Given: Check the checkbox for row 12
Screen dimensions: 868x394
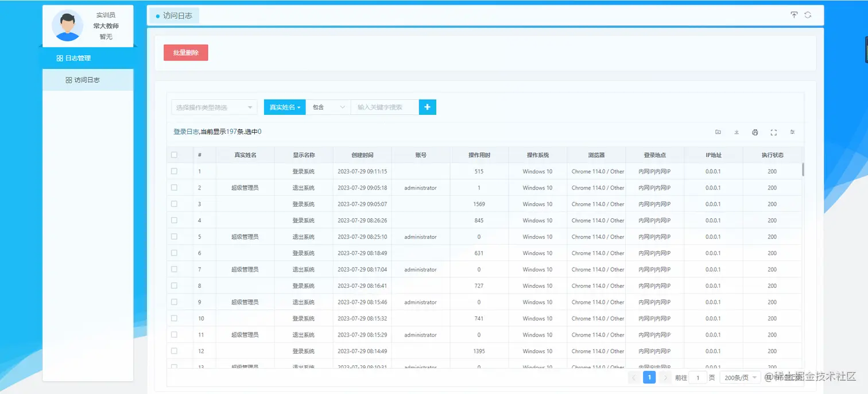Looking at the screenshot, I should pos(174,351).
